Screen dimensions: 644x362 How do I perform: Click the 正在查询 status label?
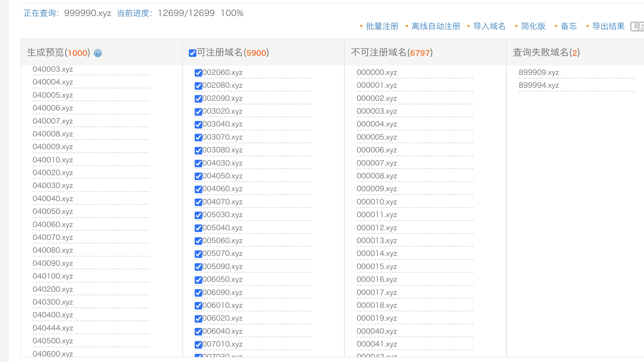[x=41, y=13]
